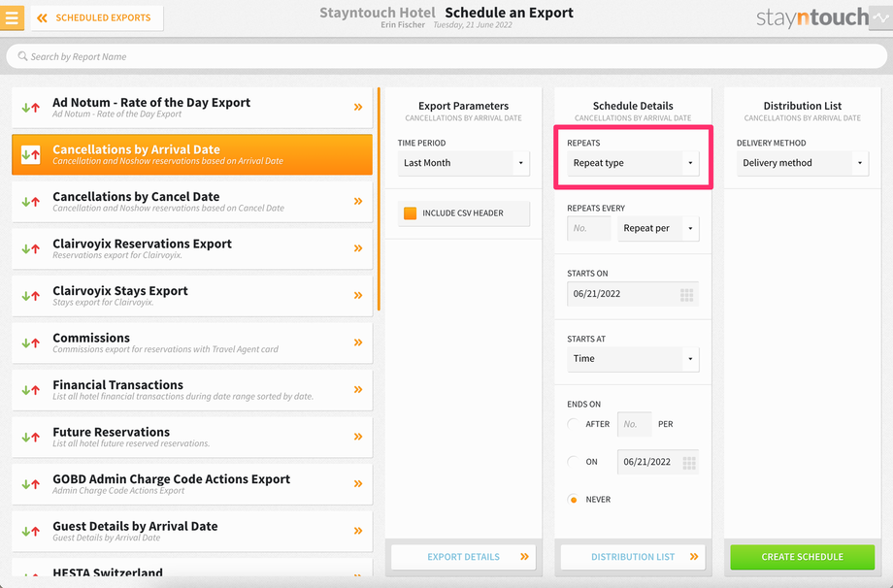Click chevron arrows on Clairvoyix Stays Export row
The height and width of the screenshot is (588, 893).
click(x=358, y=295)
